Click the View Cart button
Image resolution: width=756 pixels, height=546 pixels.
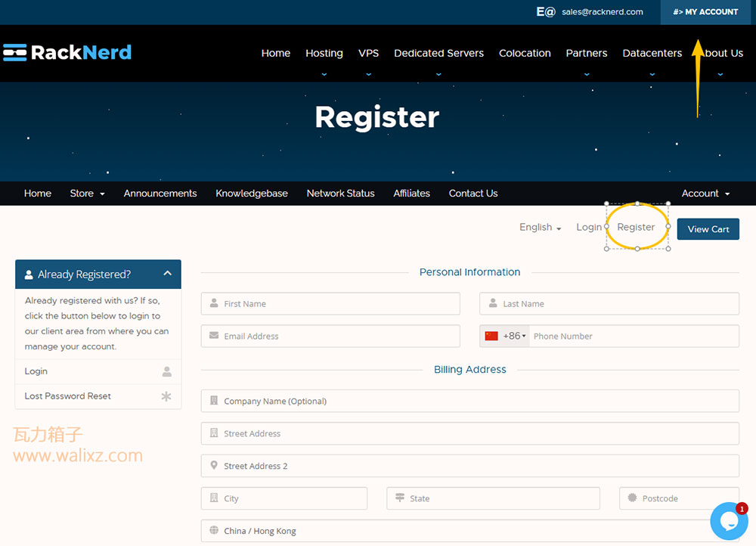click(x=708, y=229)
